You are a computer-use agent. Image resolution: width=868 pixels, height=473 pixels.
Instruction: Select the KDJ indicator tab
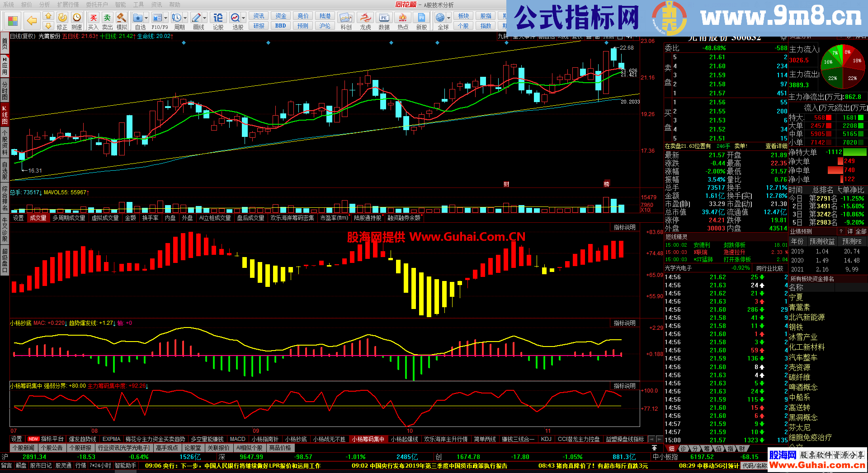tap(546, 439)
